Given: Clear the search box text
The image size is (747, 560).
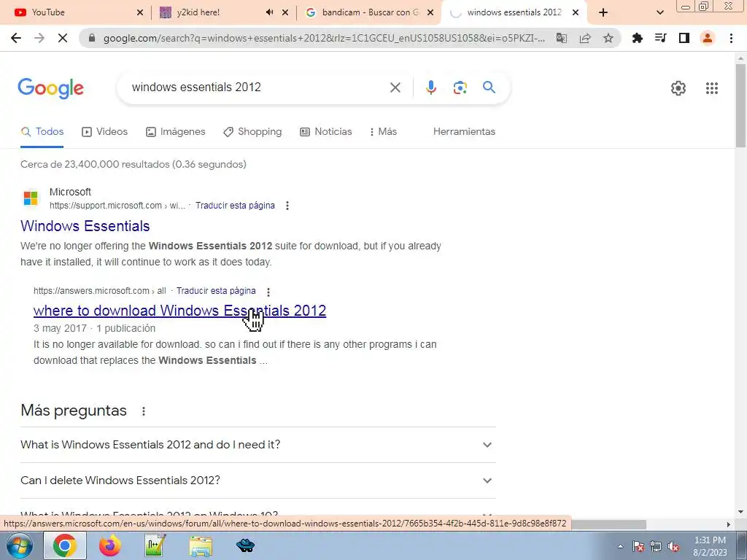Looking at the screenshot, I should point(395,87).
